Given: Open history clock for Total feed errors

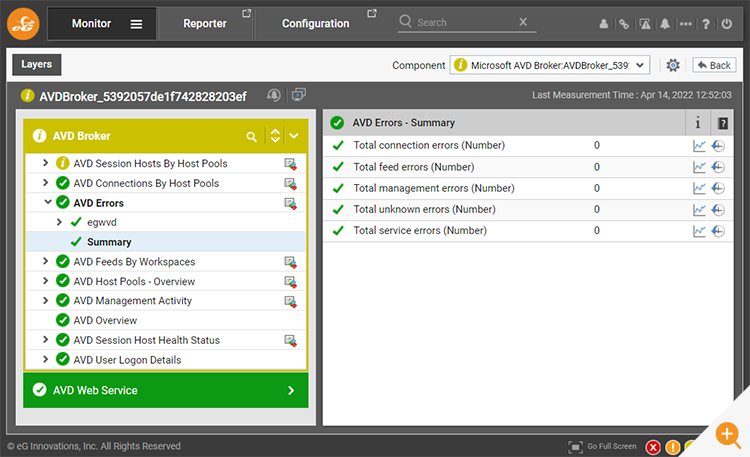Looking at the screenshot, I should (x=718, y=167).
